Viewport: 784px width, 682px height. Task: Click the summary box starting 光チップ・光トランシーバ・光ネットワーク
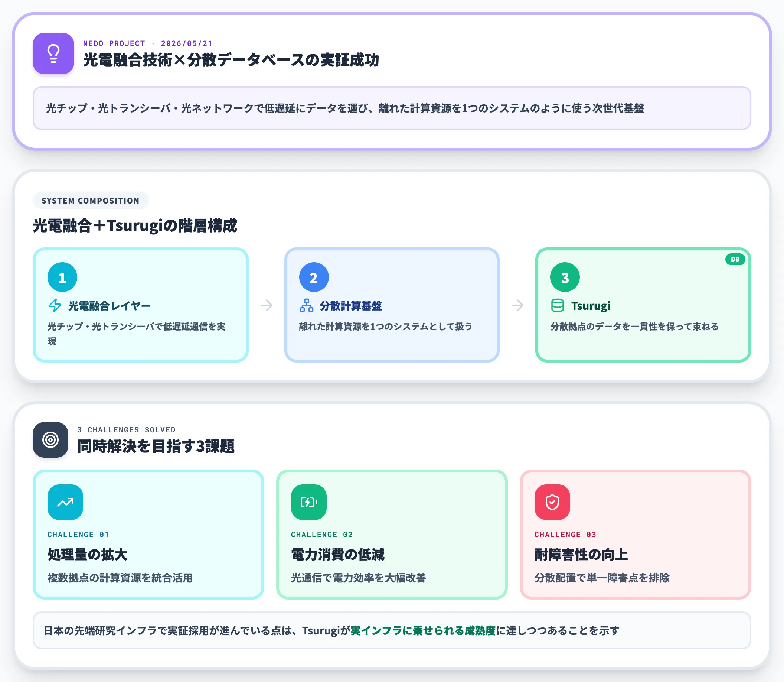[392, 108]
